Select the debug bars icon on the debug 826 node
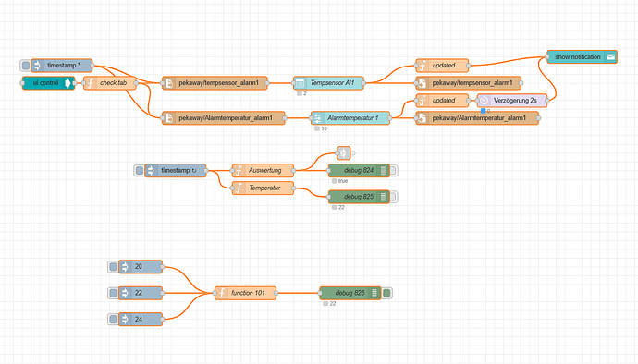Screen dimensions: 638x364 (x=374, y=293)
